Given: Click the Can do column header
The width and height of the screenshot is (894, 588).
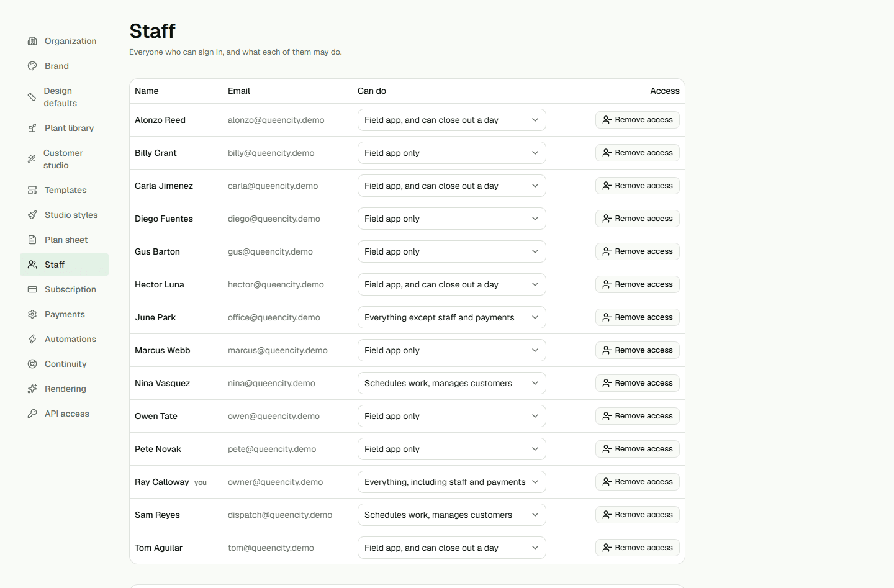Looking at the screenshot, I should pos(372,91).
